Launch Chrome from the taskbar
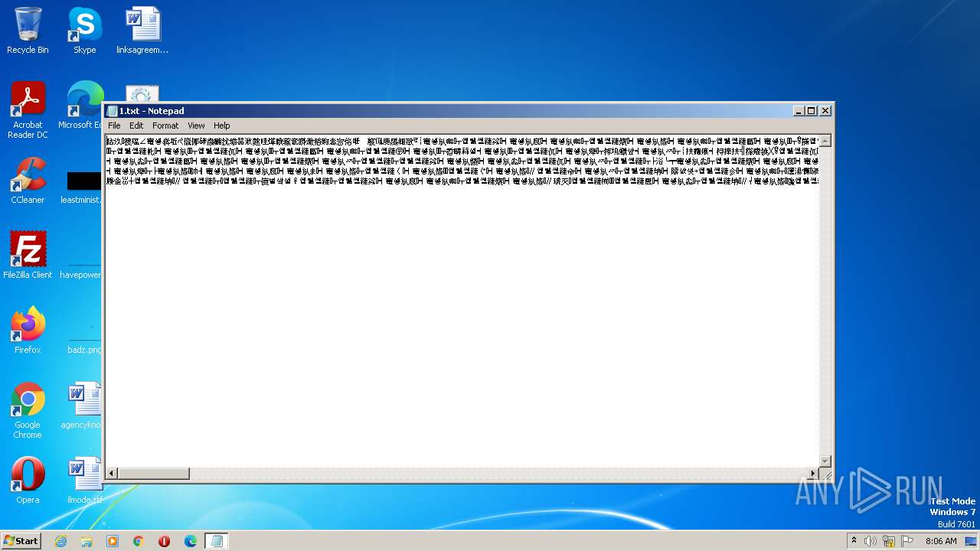980x551 pixels. click(139, 541)
